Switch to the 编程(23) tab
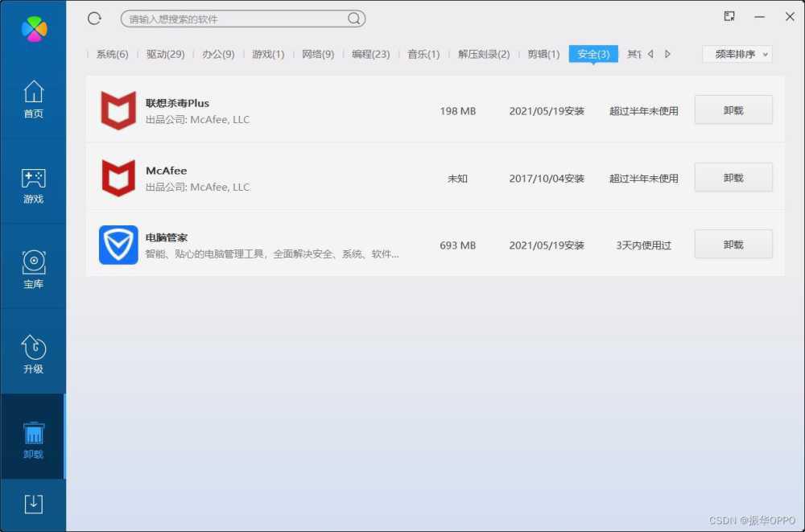The height and width of the screenshot is (532, 805). coord(369,54)
